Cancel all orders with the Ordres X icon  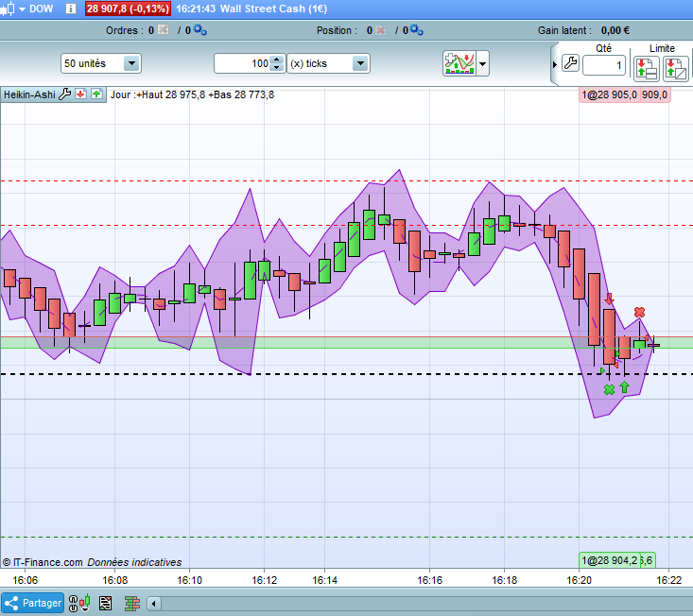click(x=164, y=30)
